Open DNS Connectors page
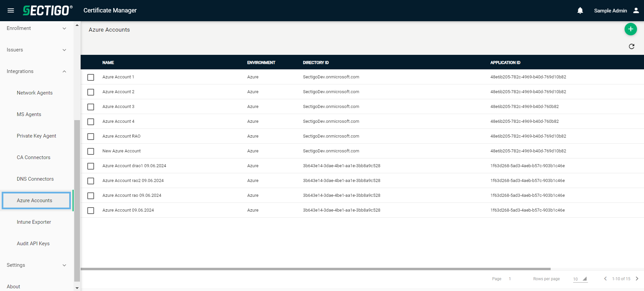The height and width of the screenshot is (291, 644). point(35,179)
